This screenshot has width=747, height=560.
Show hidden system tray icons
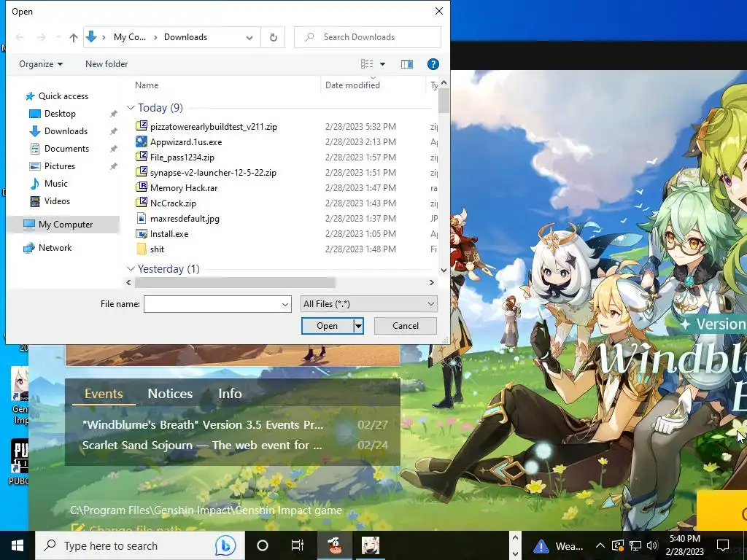click(600, 545)
